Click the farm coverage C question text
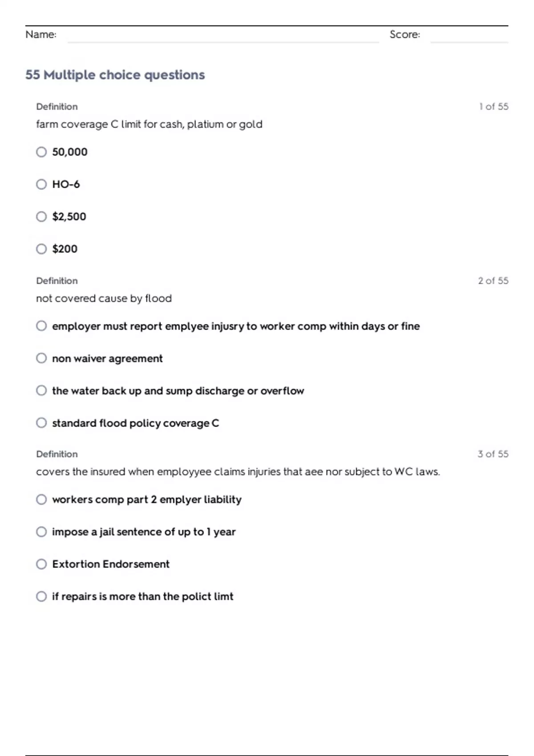Screen dimensions: 534x756 pyautogui.click(x=149, y=124)
